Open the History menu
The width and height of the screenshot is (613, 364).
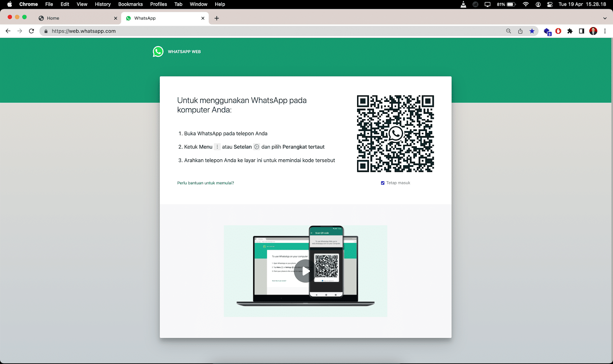tap(103, 4)
